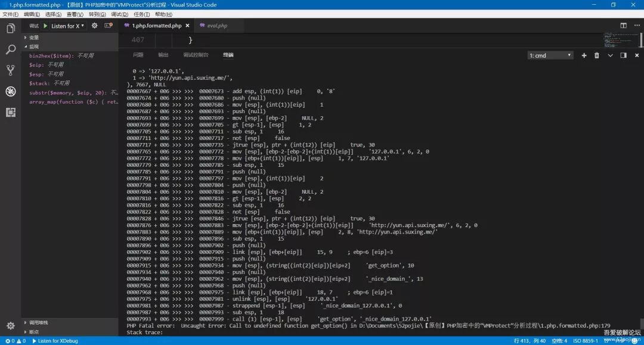Kill the terminal with the trash icon
This screenshot has height=345, width=644.
click(x=597, y=55)
